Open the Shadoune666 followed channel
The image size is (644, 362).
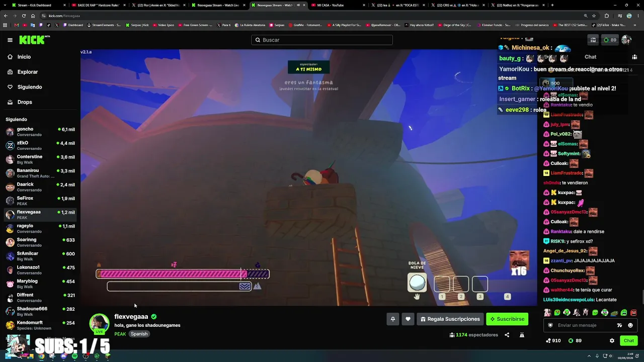pos(40,312)
